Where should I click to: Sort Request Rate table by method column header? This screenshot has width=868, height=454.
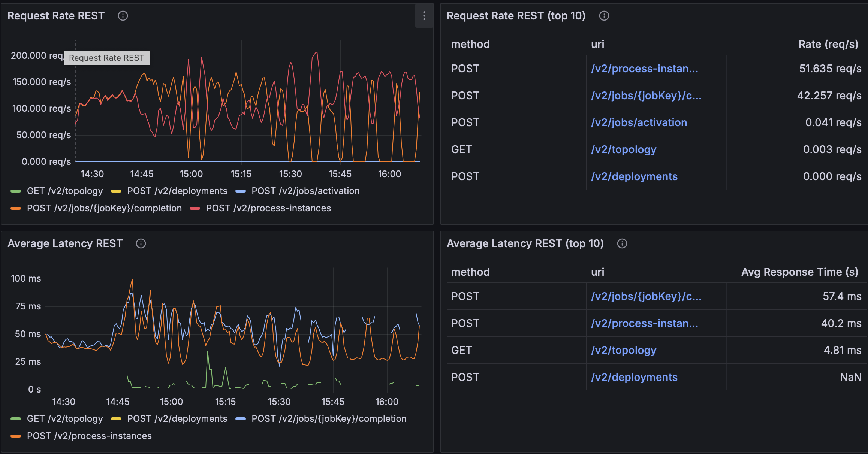[x=470, y=44]
